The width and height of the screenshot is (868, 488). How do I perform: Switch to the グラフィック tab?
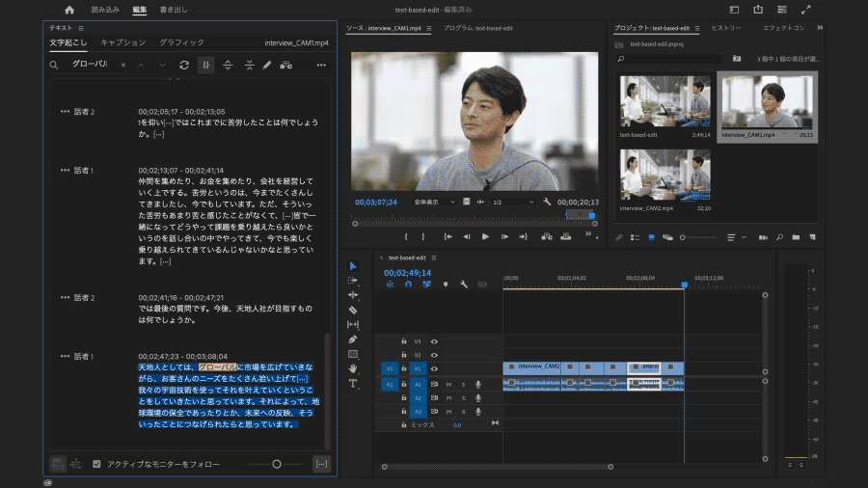click(181, 42)
